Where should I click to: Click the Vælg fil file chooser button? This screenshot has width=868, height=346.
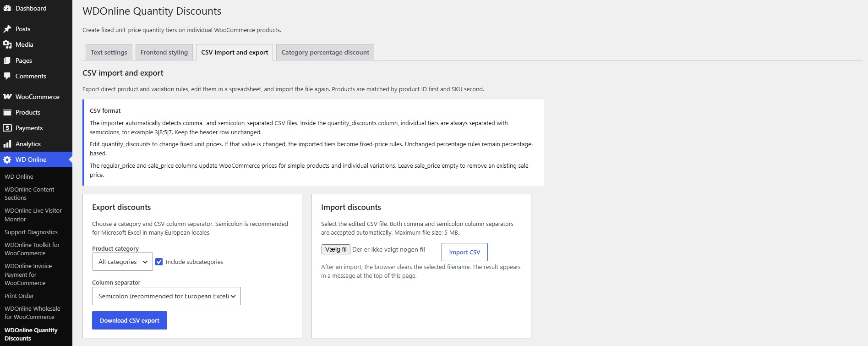336,249
